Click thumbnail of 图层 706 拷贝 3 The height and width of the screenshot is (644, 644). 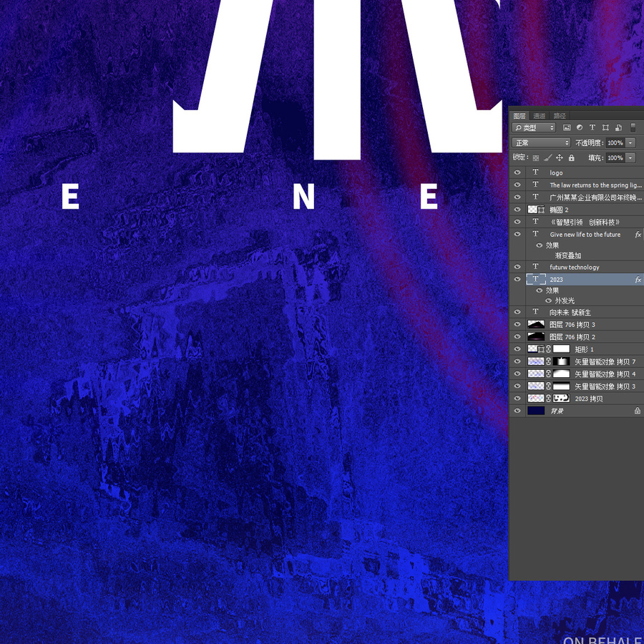pyautogui.click(x=536, y=324)
